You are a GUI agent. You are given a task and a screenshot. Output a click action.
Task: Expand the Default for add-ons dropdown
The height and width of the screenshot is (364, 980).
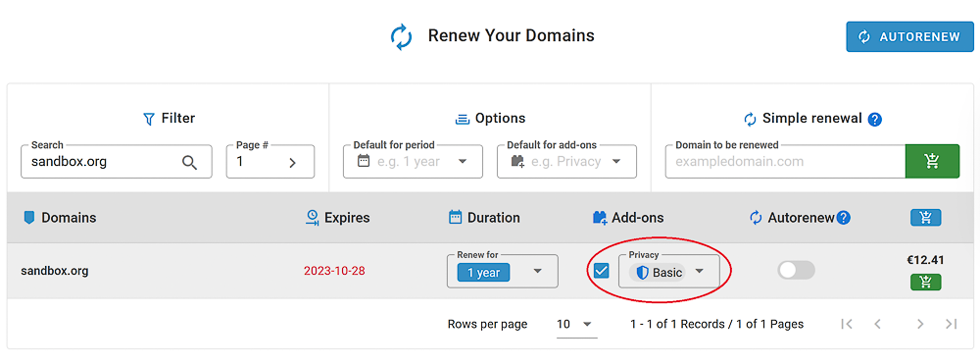coord(566,161)
